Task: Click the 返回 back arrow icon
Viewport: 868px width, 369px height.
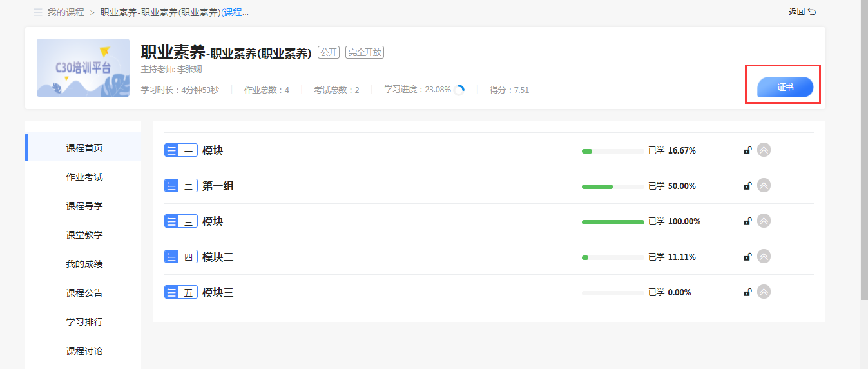Action: pyautogui.click(x=812, y=12)
